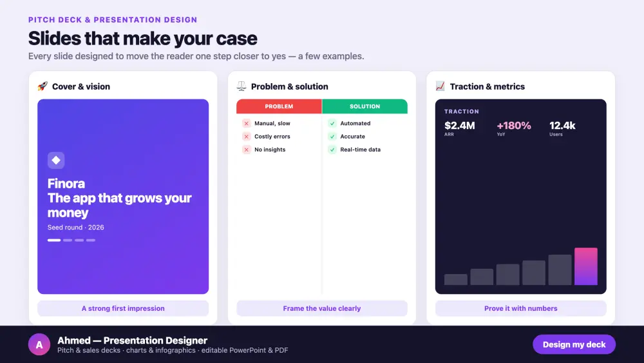This screenshot has height=363, width=644.
Task: Open the Finora cover slide thumbnail
Action: tap(123, 197)
